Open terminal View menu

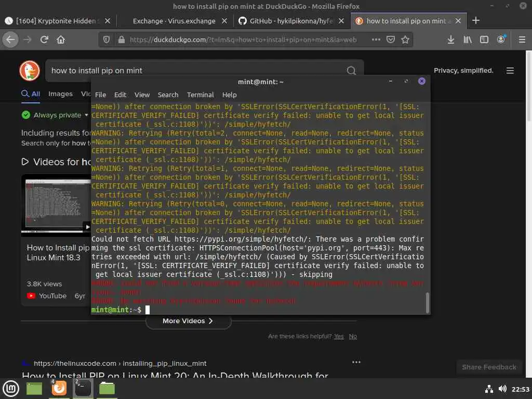tap(142, 95)
